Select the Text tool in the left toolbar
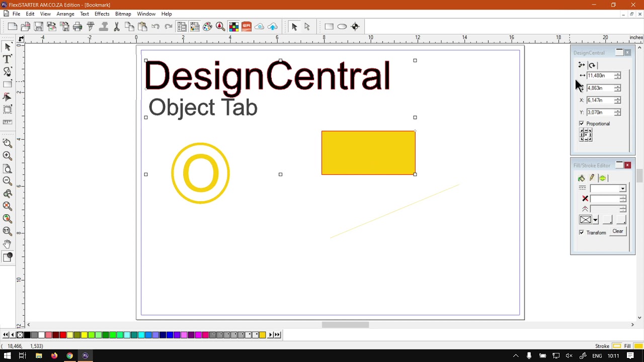 [x=7, y=59]
